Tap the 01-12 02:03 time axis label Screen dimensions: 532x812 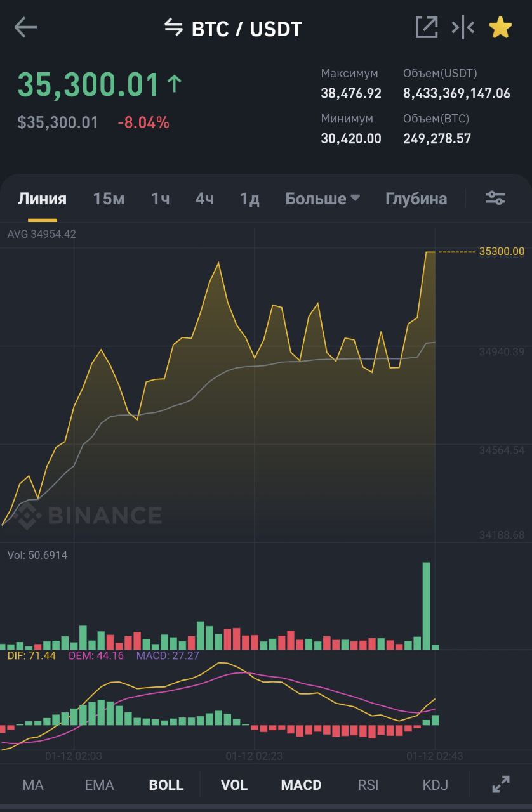74,756
